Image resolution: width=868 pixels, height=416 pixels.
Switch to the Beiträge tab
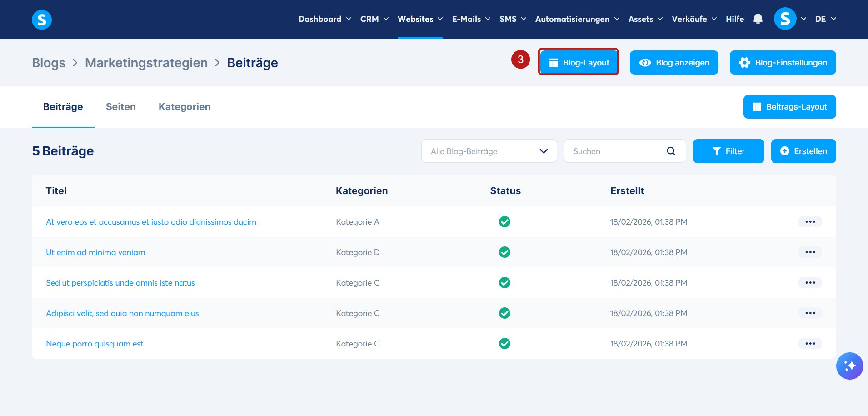[63, 107]
